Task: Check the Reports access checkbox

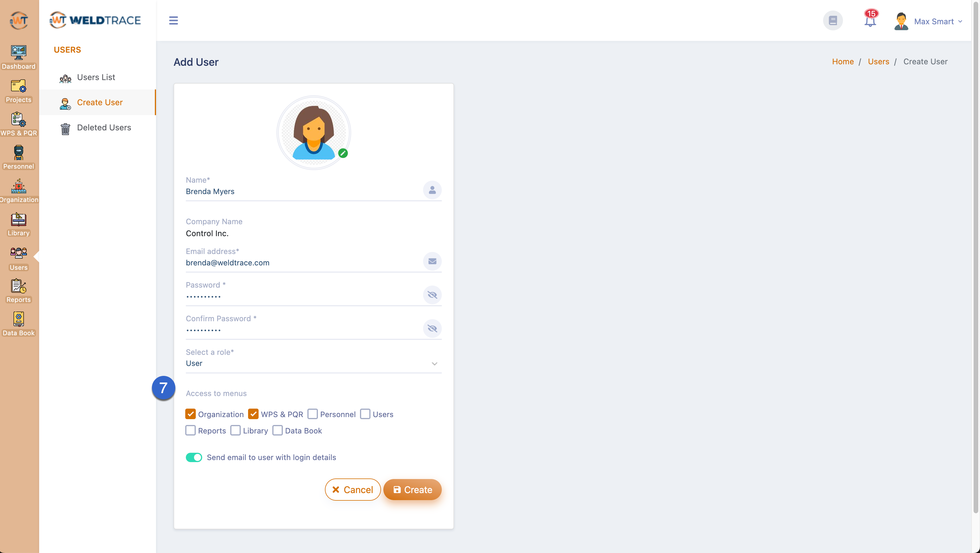Action: [x=191, y=431]
